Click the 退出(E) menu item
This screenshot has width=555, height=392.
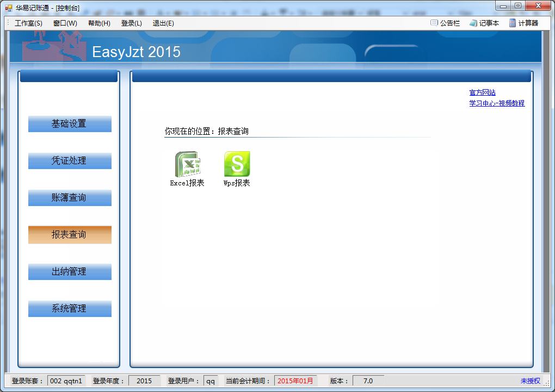pos(163,23)
